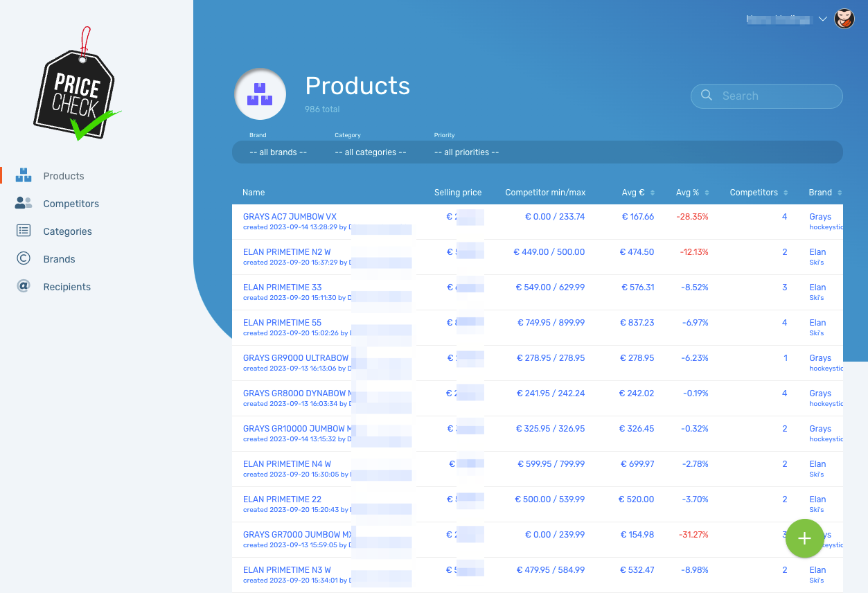868x593 pixels.
Task: Click € 449.00 / 500.00 competitor range
Action: coord(549,252)
